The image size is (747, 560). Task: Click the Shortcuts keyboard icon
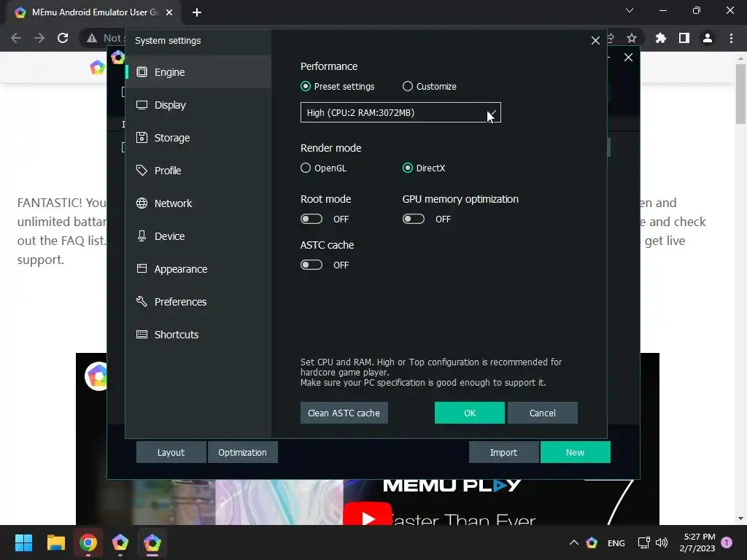click(142, 334)
